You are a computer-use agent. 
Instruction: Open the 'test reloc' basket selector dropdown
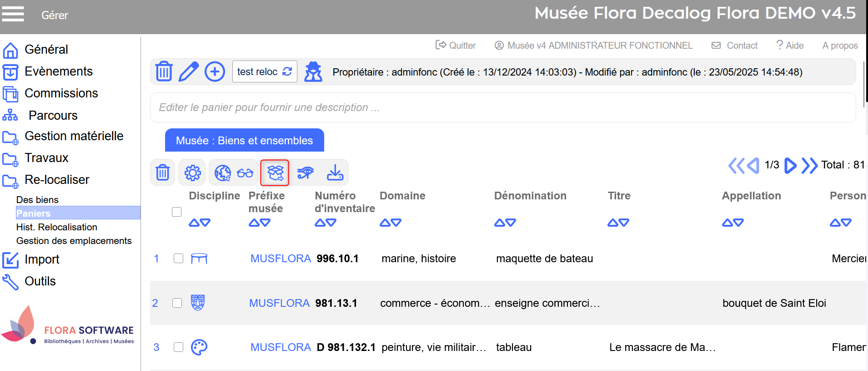point(264,71)
